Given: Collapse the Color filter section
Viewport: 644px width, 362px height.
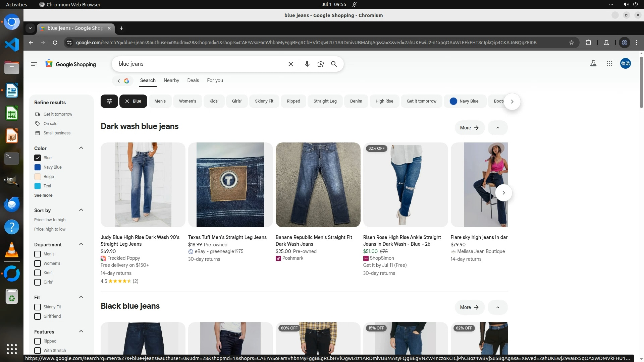Looking at the screenshot, I should click(81, 148).
